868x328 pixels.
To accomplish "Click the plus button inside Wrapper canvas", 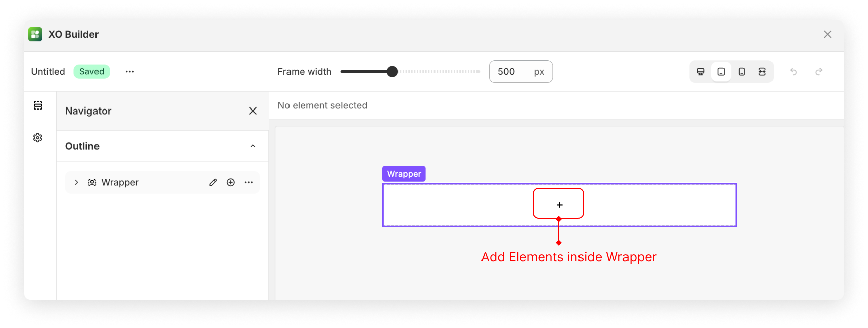I will (559, 205).
